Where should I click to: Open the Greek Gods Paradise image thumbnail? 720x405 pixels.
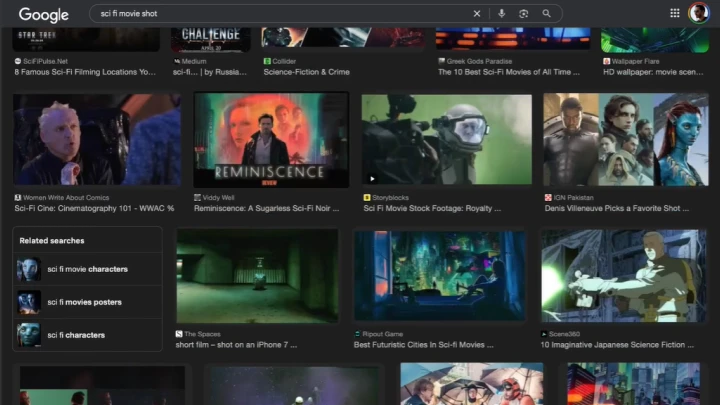click(513, 38)
